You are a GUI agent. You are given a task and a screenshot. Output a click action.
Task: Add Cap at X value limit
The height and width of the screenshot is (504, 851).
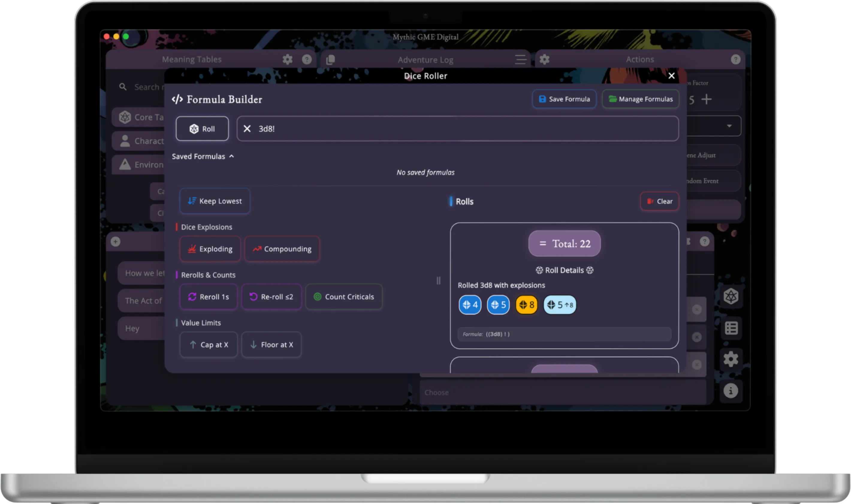pyautogui.click(x=209, y=345)
